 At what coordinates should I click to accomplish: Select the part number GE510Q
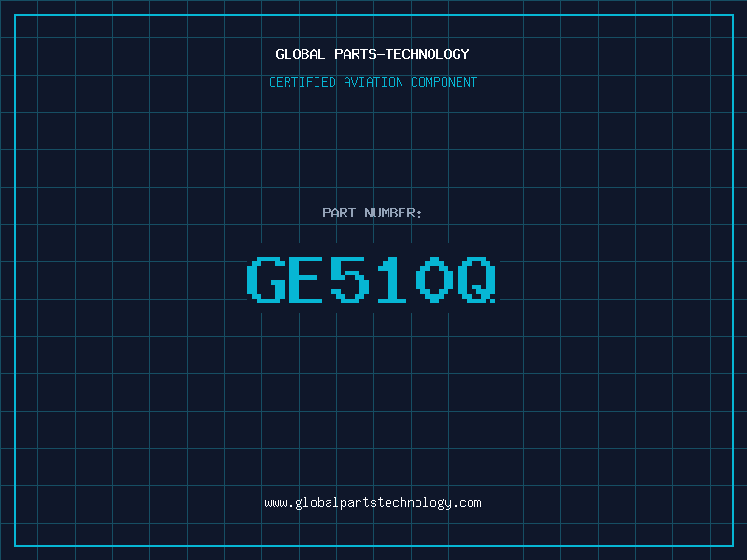coord(372,279)
